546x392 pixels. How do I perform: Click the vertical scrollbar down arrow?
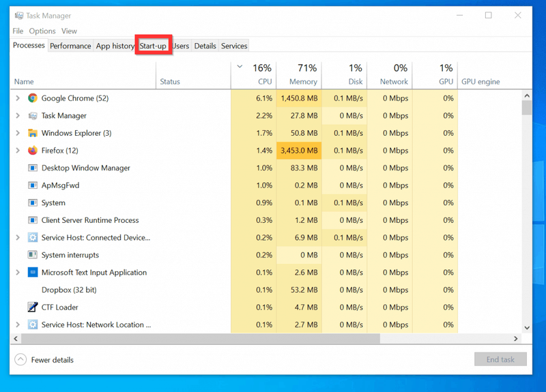pos(527,328)
